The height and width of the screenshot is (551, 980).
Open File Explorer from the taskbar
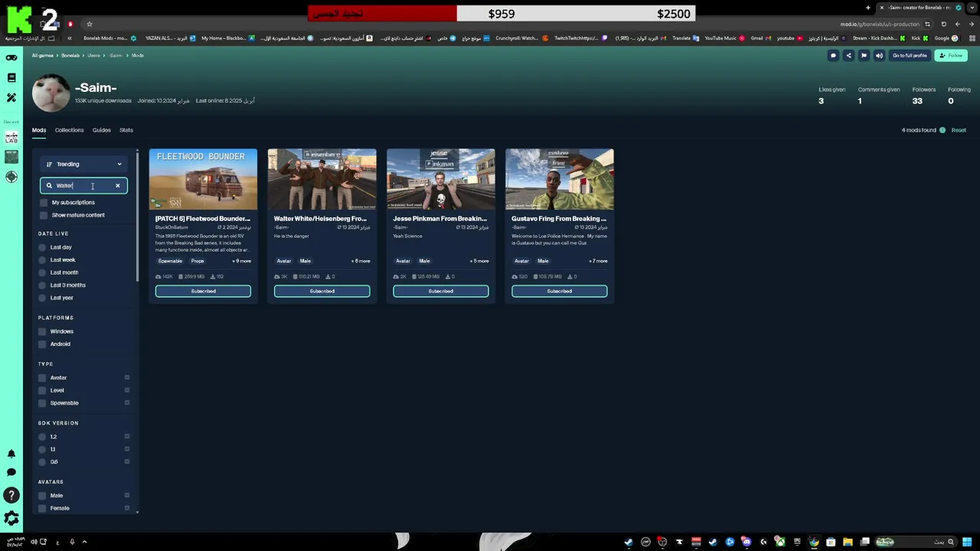click(x=848, y=542)
